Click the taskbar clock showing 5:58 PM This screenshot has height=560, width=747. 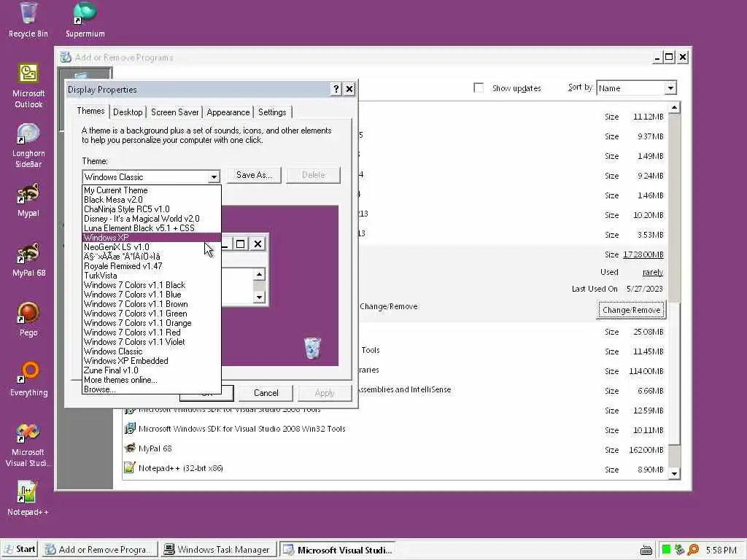[x=721, y=550]
